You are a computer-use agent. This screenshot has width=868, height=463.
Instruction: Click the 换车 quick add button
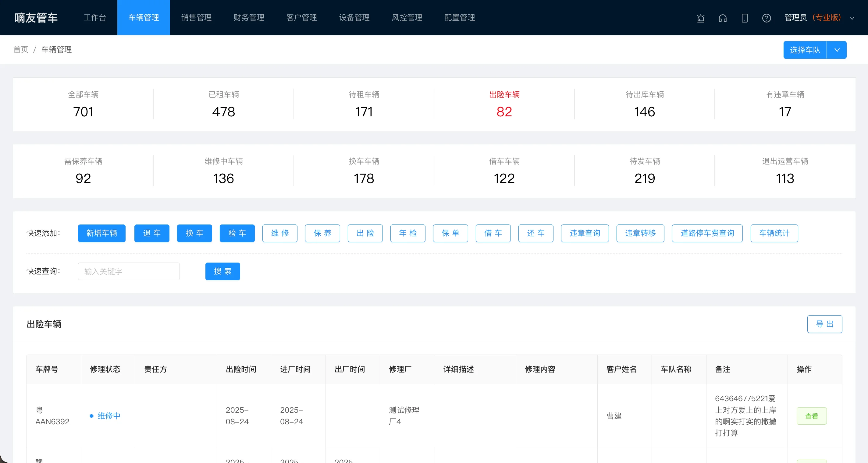coord(194,233)
